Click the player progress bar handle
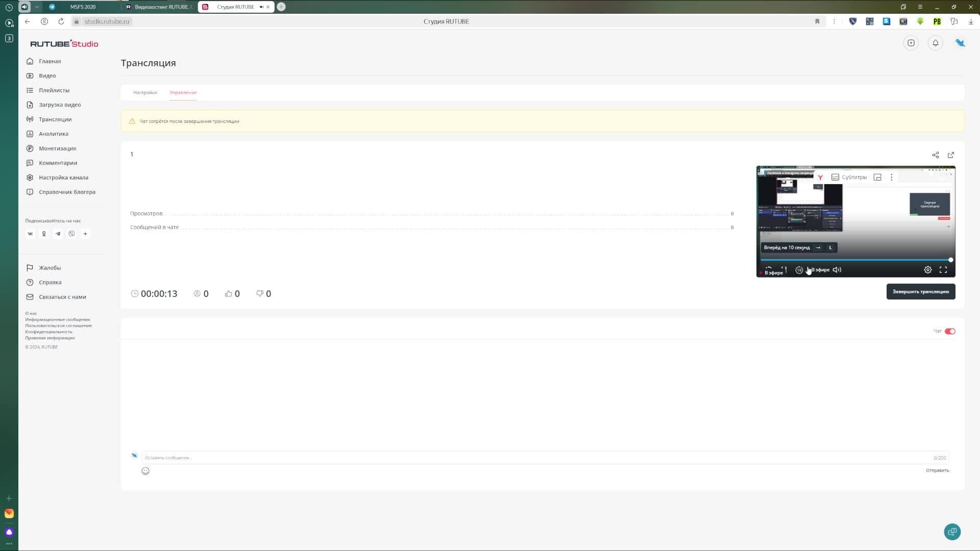 pyautogui.click(x=950, y=260)
